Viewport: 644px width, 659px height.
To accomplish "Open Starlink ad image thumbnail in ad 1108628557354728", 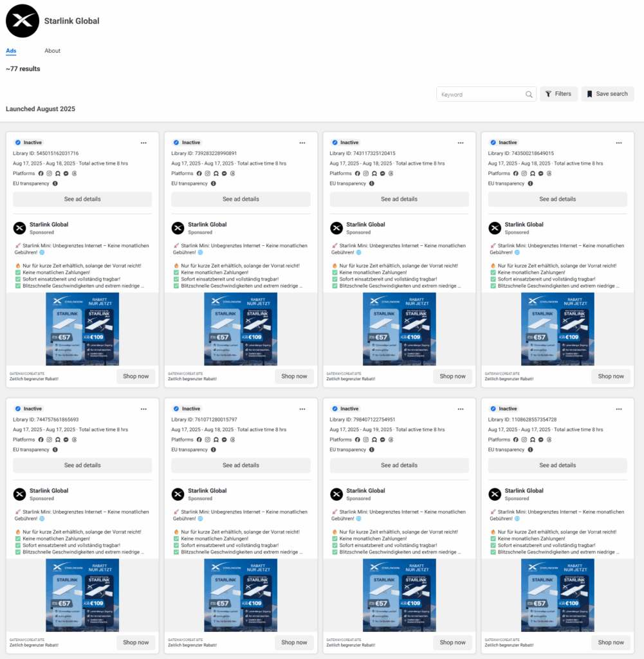I will [557, 595].
